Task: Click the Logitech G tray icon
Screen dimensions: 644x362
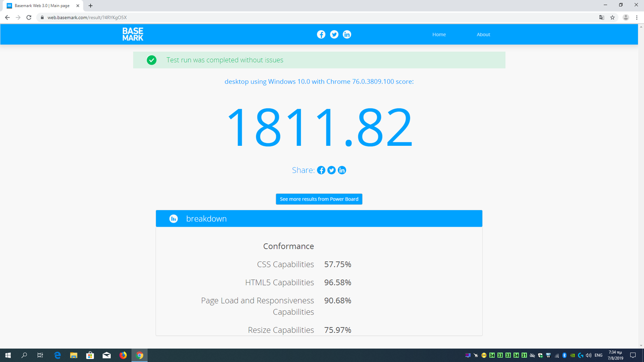Action: point(581,355)
